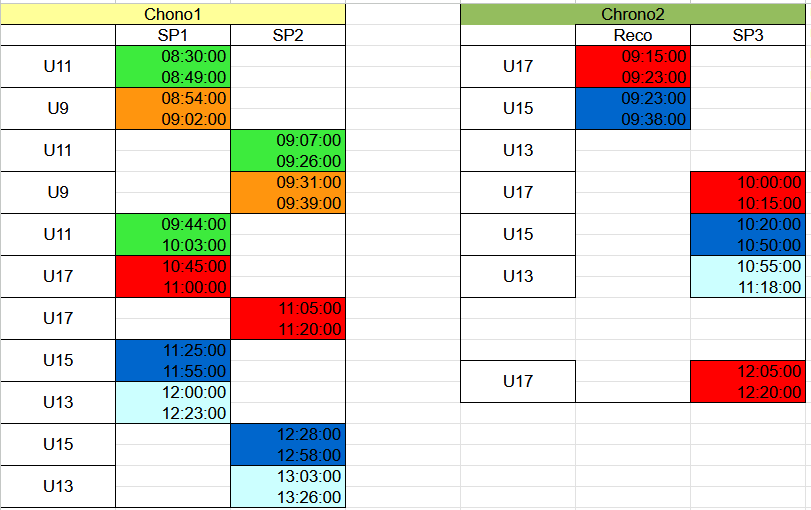This screenshot has height=510, width=811.
Task: Select the blue 09:38:00 Reco cell
Action: (632, 119)
